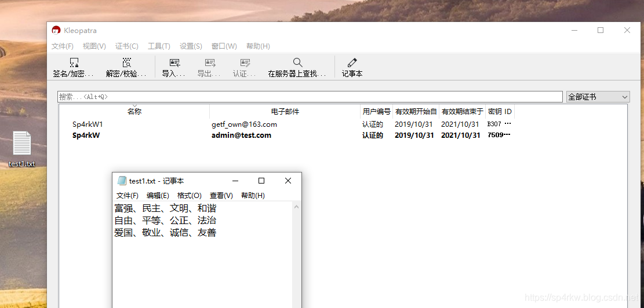Close the Kleopatra window
This screenshot has width=644, height=308.
pyautogui.click(x=627, y=30)
